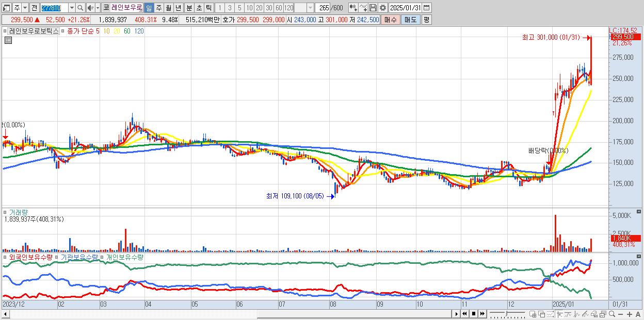This screenshot has height=320, width=644.
Task: Click the chart layout grid icon
Action: click(533, 314)
